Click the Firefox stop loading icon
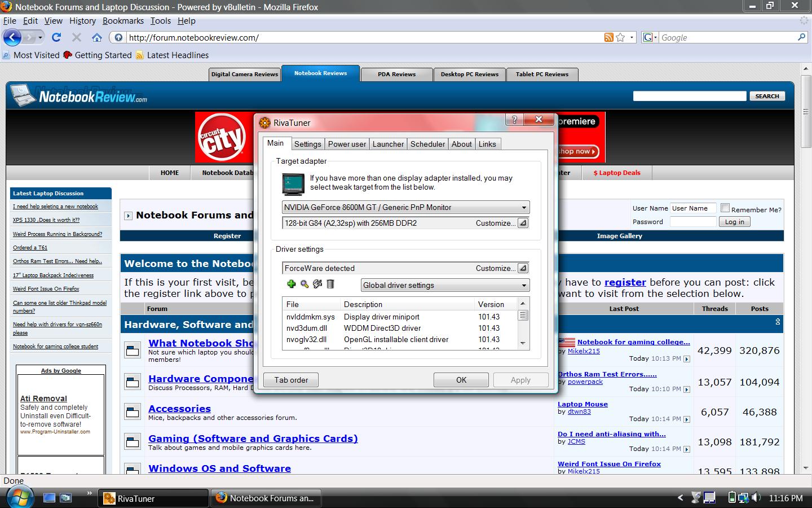812x508 pixels. (77, 37)
